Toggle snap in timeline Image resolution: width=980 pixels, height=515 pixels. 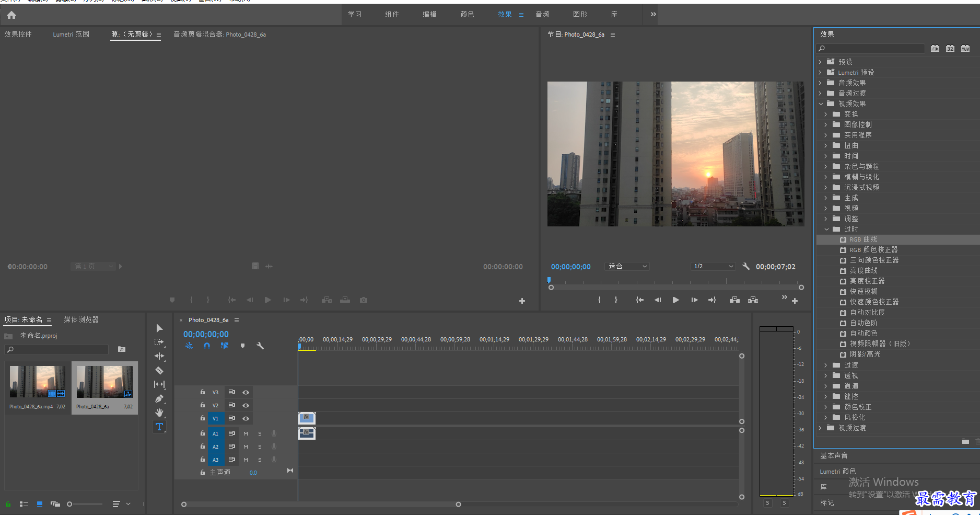(x=207, y=346)
